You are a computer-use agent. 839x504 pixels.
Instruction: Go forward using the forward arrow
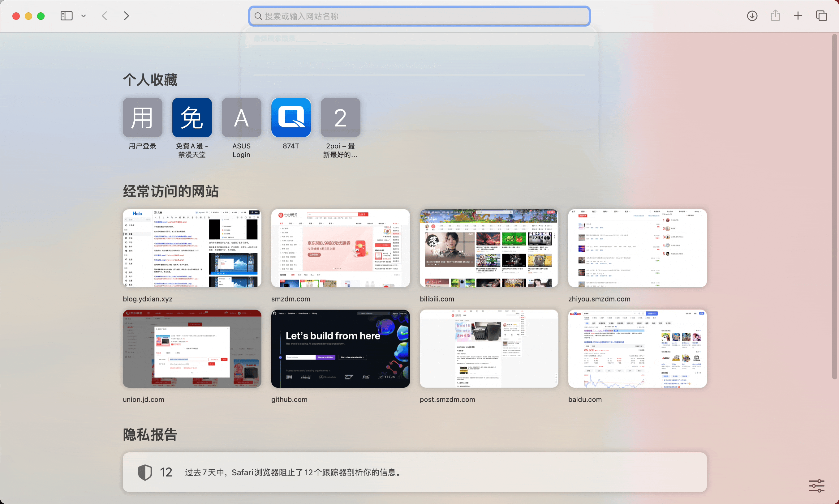coord(126,16)
